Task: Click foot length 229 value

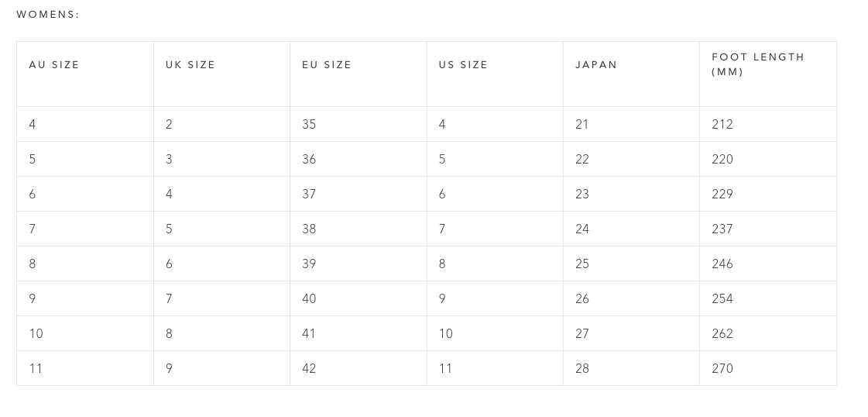Action: tap(722, 194)
